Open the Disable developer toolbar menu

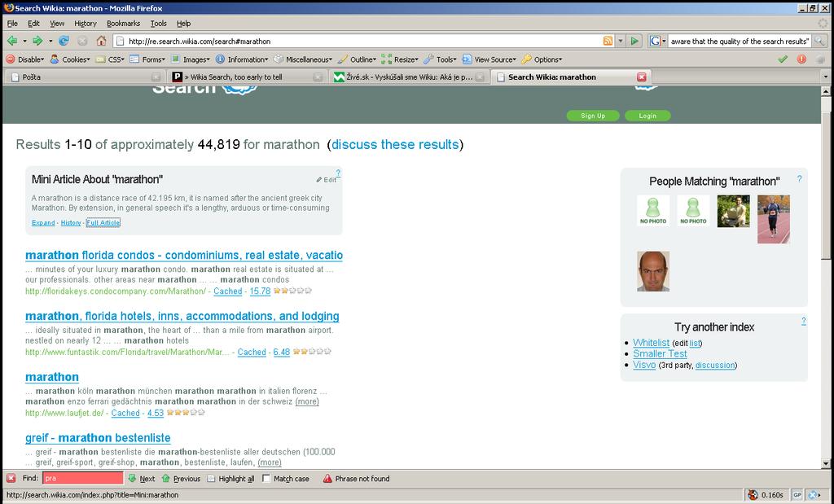tap(25, 59)
